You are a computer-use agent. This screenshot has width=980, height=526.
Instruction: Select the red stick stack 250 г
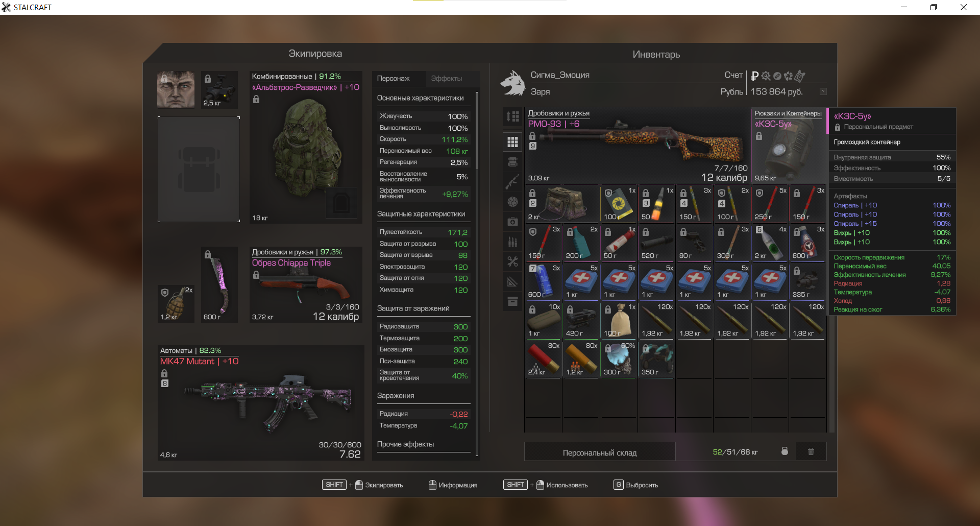click(770, 204)
